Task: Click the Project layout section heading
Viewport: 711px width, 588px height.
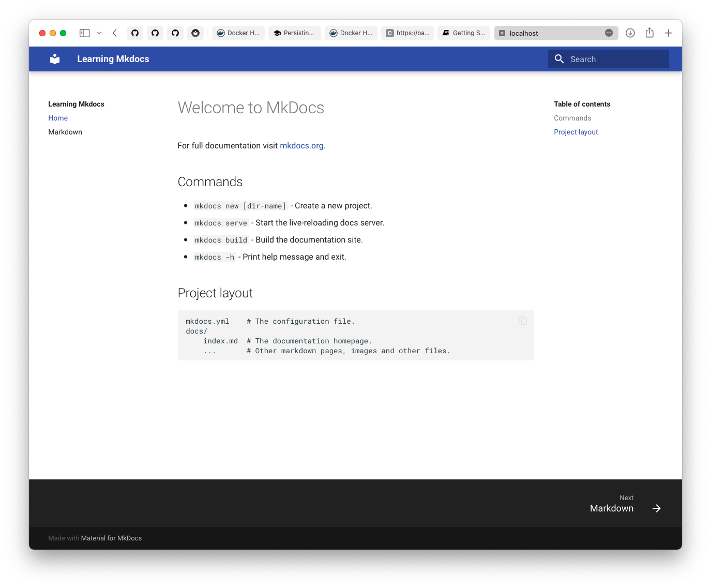Action: pos(215,293)
